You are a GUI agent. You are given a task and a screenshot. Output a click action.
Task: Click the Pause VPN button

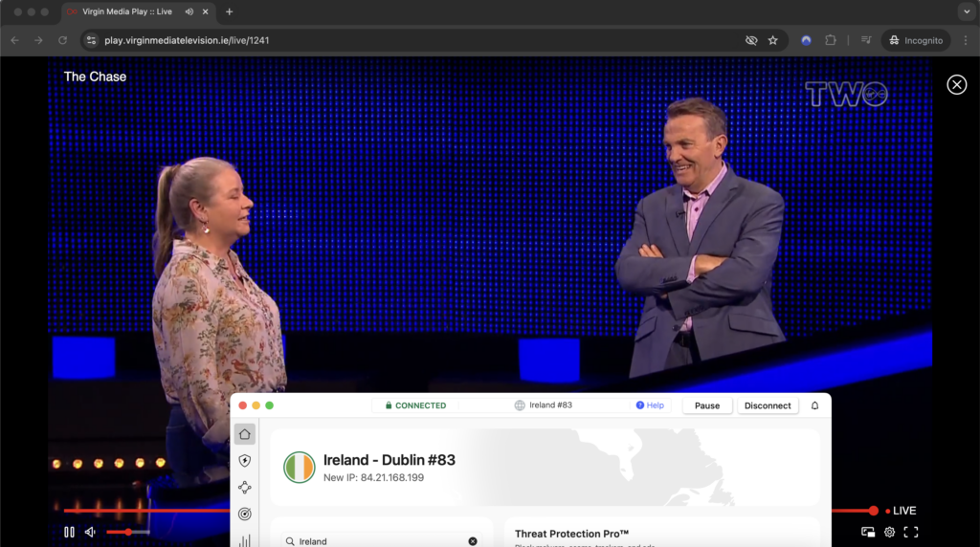coord(707,405)
